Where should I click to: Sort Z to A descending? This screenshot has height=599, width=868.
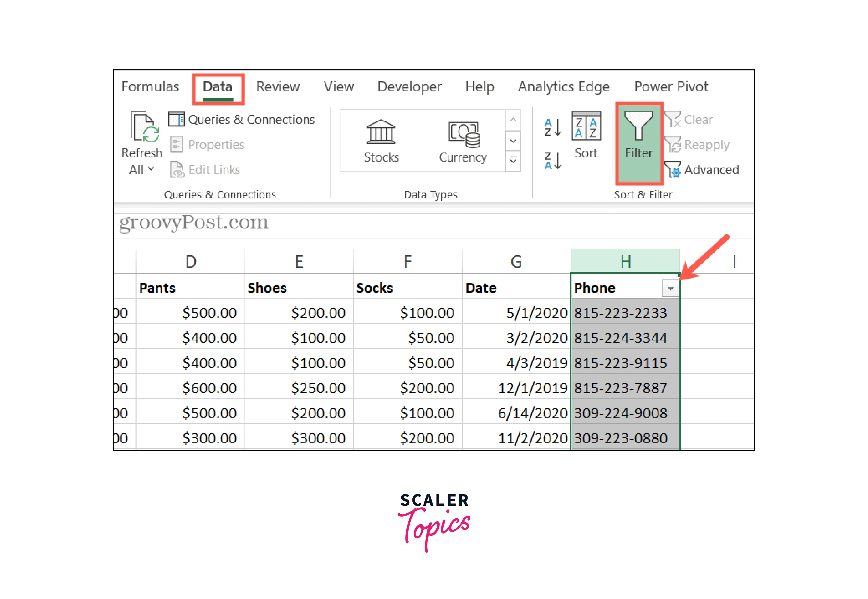click(x=553, y=161)
